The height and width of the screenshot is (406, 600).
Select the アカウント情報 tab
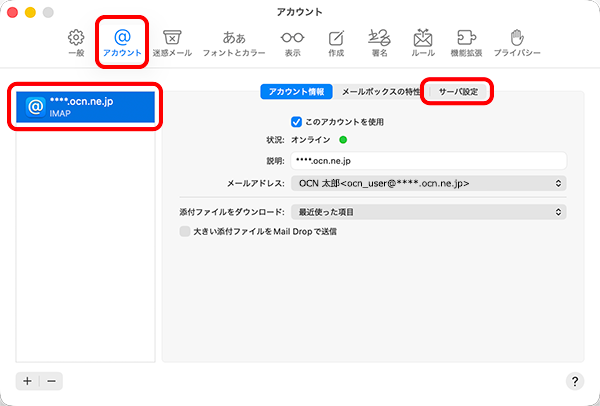pyautogui.click(x=296, y=91)
